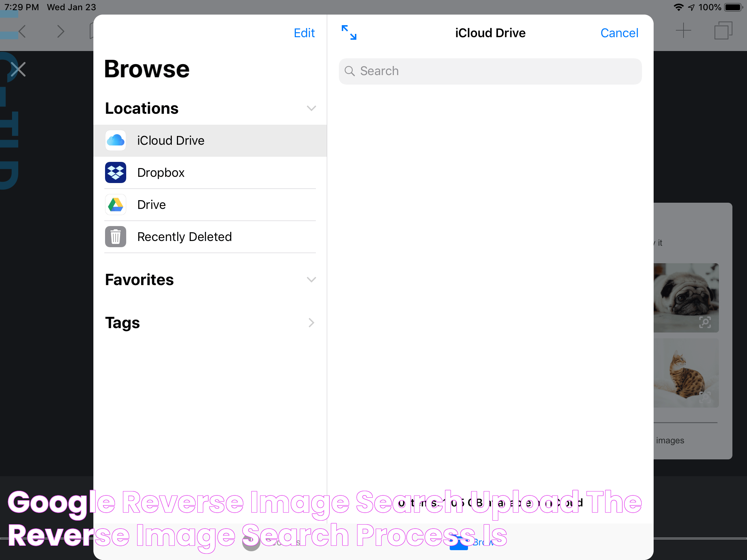This screenshot has height=560, width=747.
Task: Click the resize/expand arrow icon
Action: [x=349, y=32]
